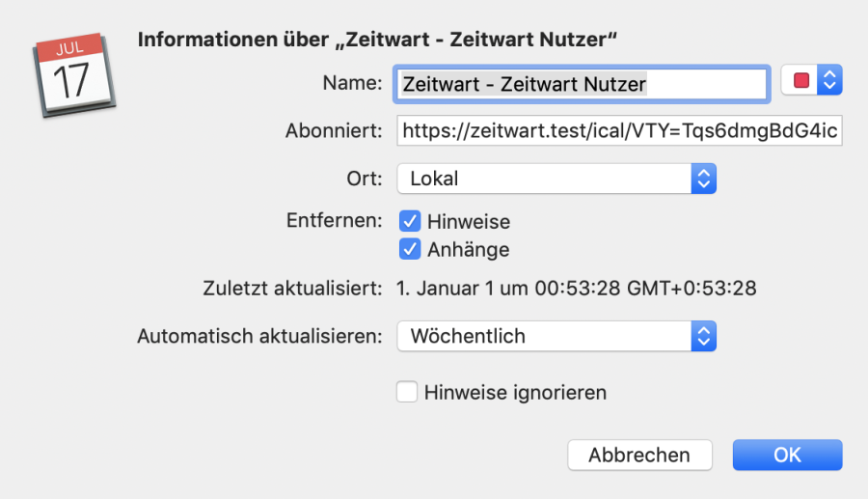Uncheck the Anhänge checkbox

[410, 249]
